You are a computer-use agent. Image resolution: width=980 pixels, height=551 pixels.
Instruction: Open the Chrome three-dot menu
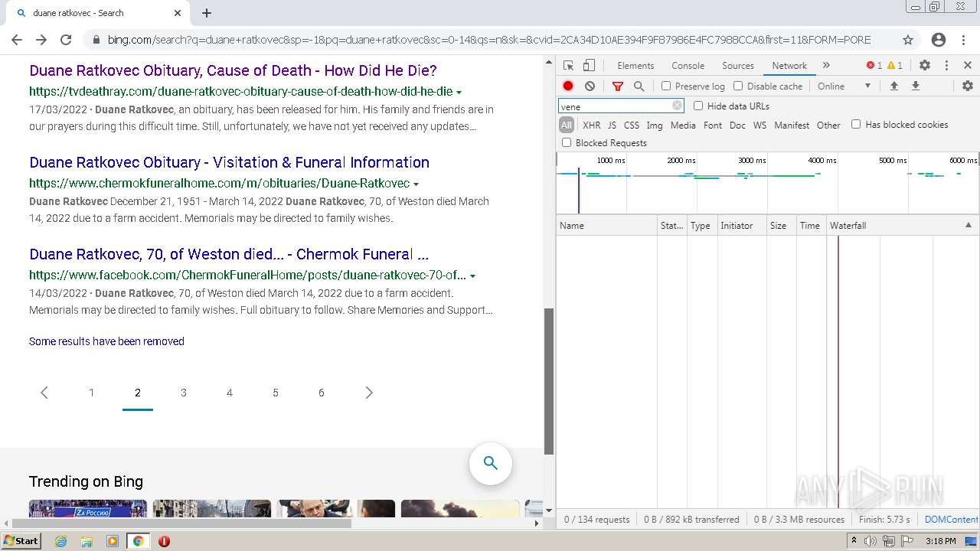(x=963, y=40)
